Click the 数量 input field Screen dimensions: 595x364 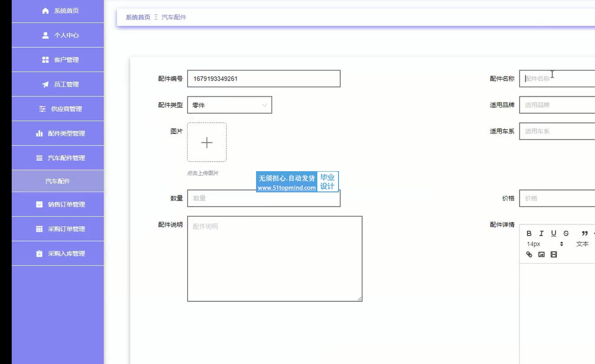click(264, 198)
